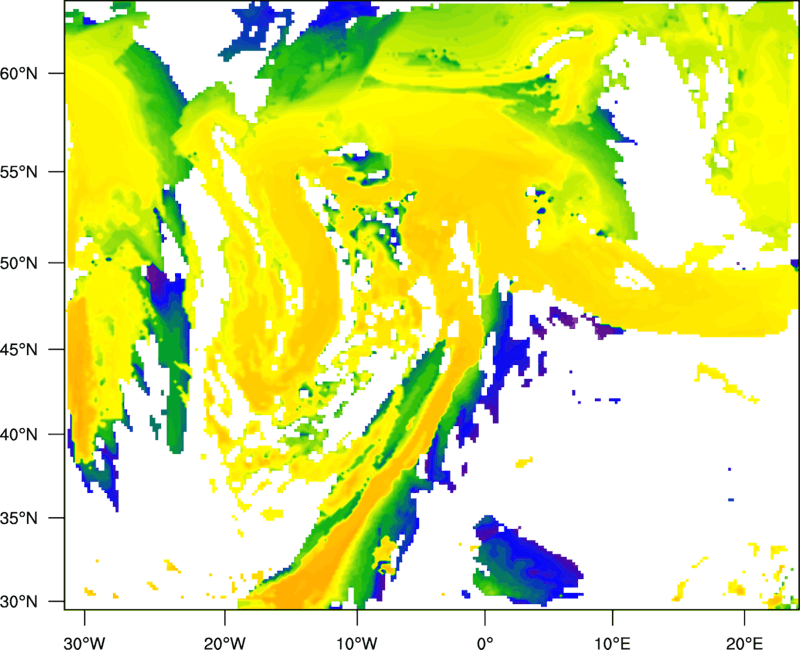Click the 35°N latitude label
800x650 pixels.
[x=19, y=518]
